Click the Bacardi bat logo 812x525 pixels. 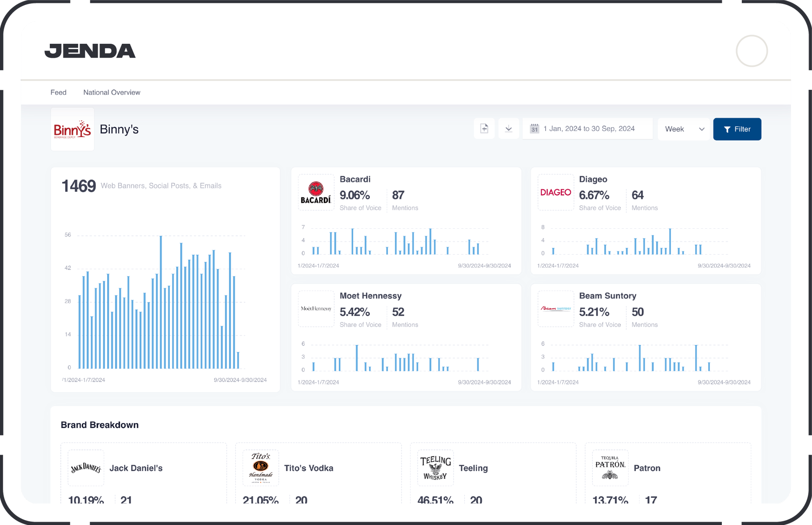point(316,192)
